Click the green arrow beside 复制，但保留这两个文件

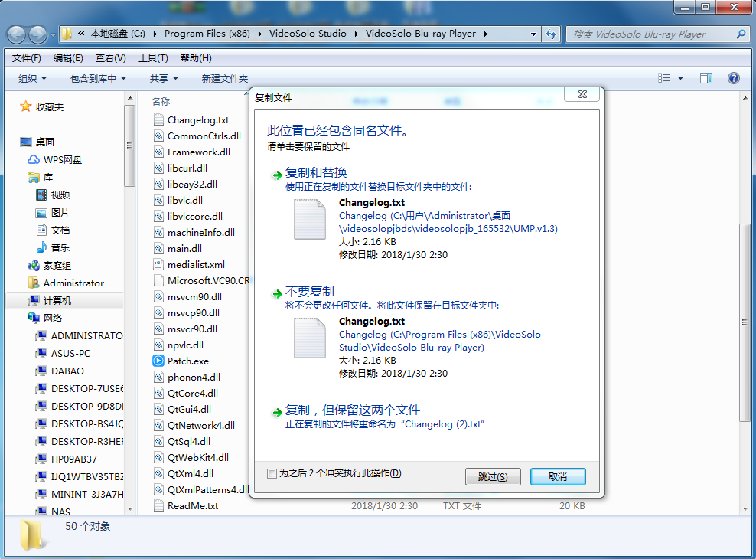(x=277, y=413)
